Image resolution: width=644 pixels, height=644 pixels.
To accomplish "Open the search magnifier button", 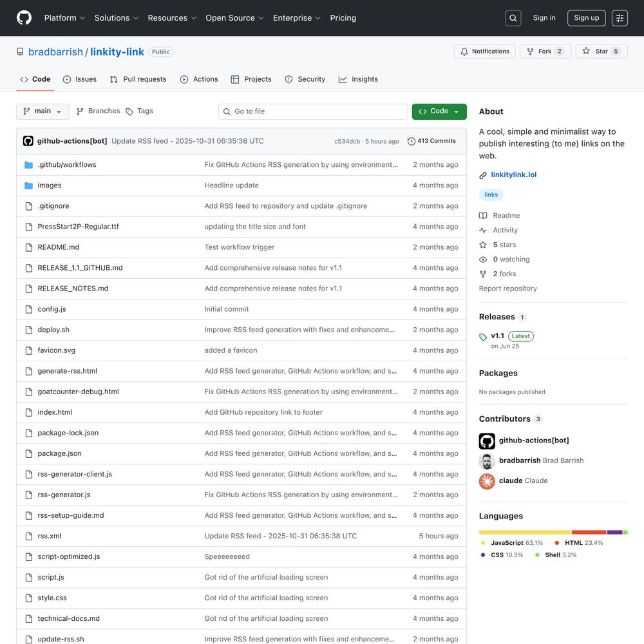I will point(513,18).
